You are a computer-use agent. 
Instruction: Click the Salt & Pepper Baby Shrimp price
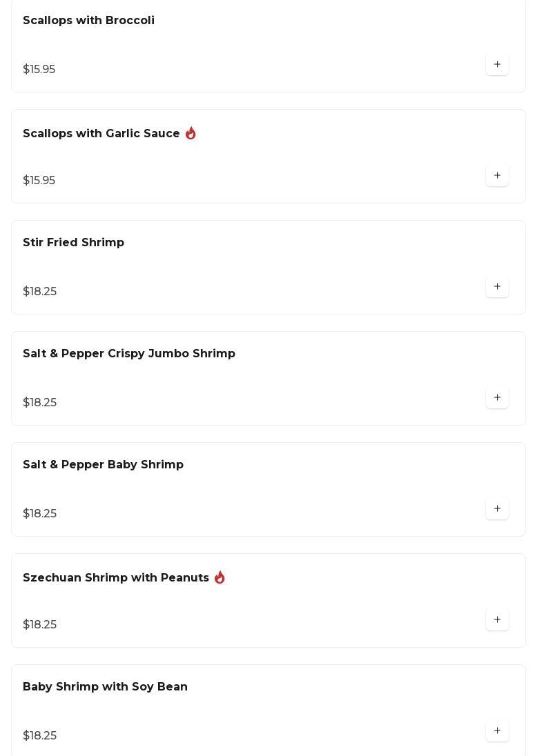click(x=40, y=514)
